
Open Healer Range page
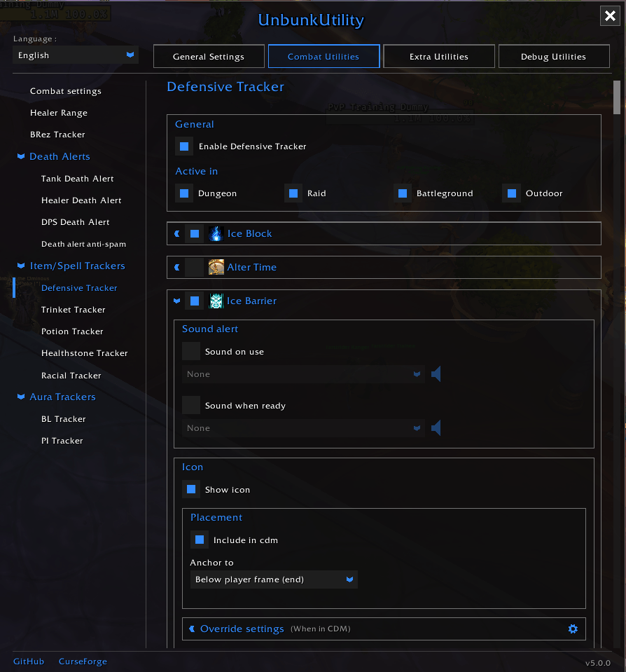(x=59, y=113)
